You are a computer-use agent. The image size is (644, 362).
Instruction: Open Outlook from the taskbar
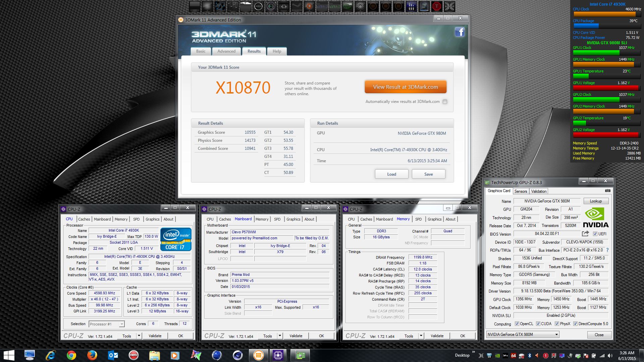click(113, 355)
